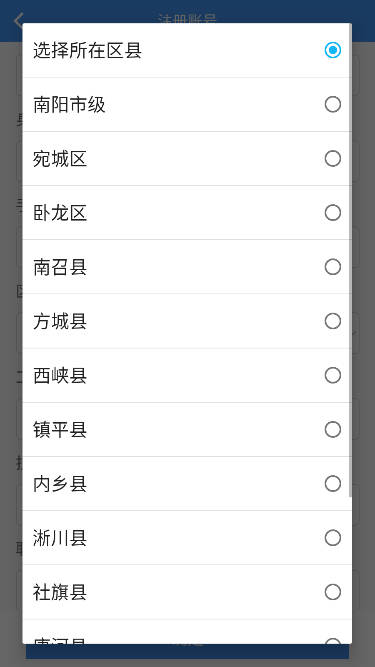This screenshot has height=667, width=375.
Task: Click the dialog's vertical scrollbar
Action: [x=350, y=261]
